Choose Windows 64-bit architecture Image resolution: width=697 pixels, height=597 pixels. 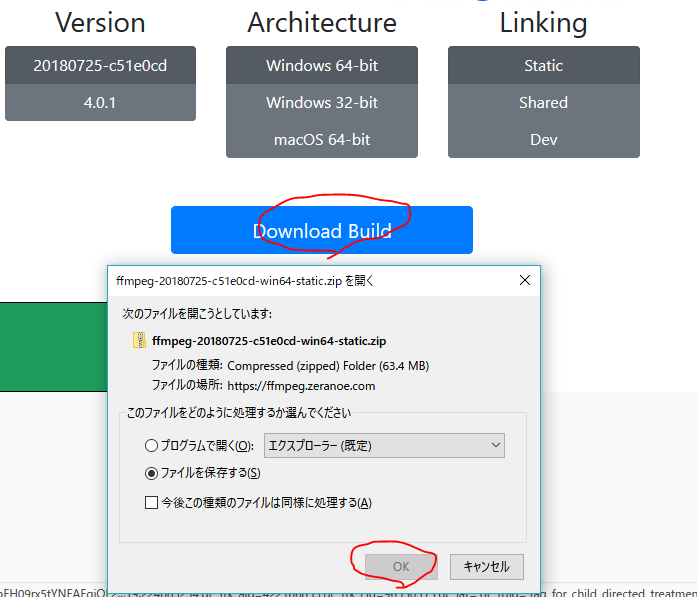[x=322, y=65]
